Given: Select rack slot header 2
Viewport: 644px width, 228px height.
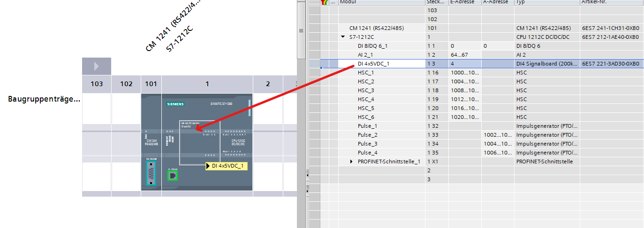Looking at the screenshot, I should (268, 84).
